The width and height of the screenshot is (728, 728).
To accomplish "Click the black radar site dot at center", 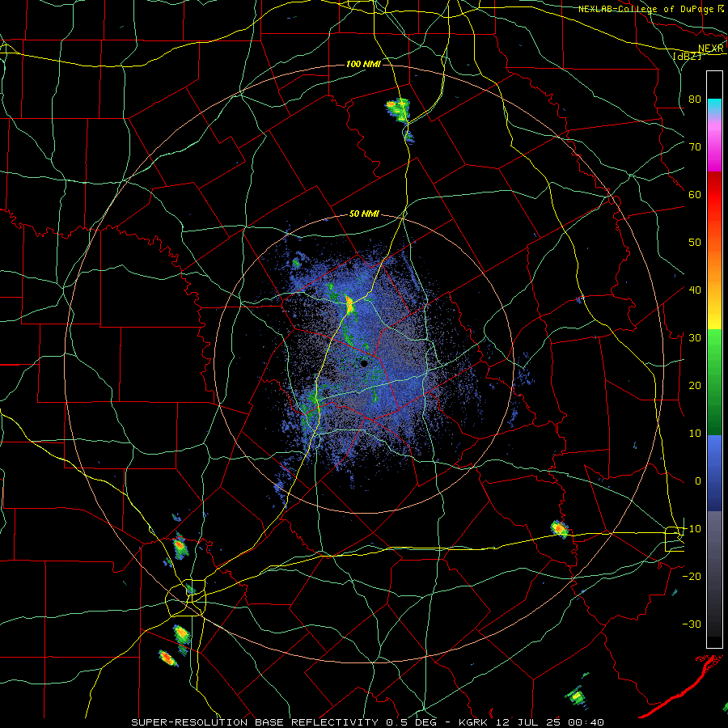I will (364, 363).
